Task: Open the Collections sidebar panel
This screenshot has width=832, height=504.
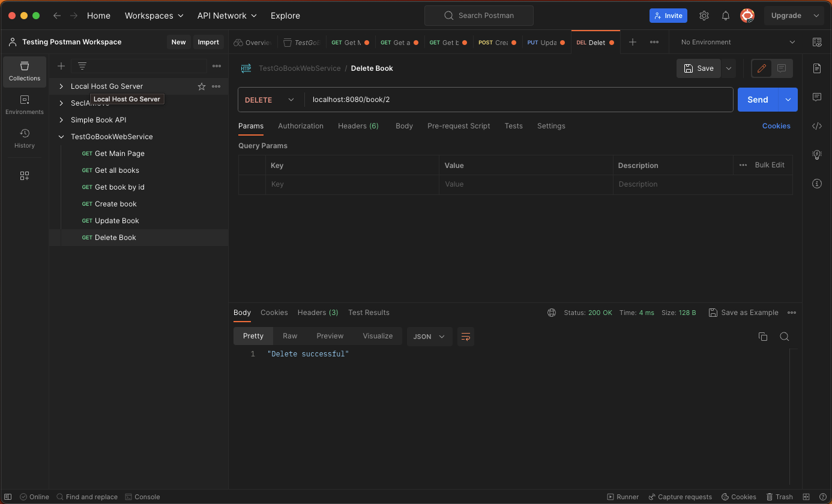Action: [x=25, y=72]
